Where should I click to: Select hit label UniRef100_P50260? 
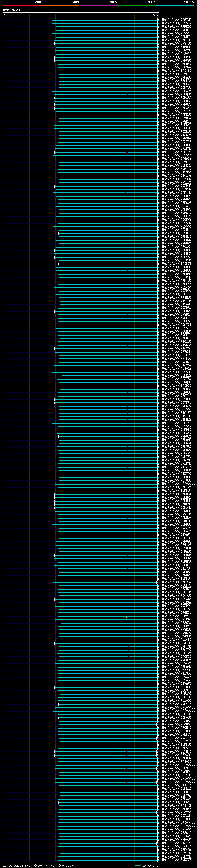click(x=177, y=812)
